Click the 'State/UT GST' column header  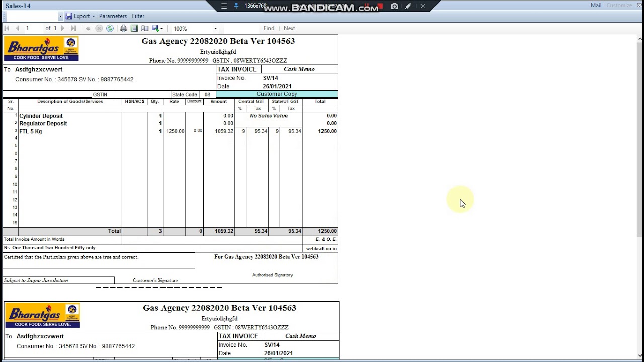(285, 102)
